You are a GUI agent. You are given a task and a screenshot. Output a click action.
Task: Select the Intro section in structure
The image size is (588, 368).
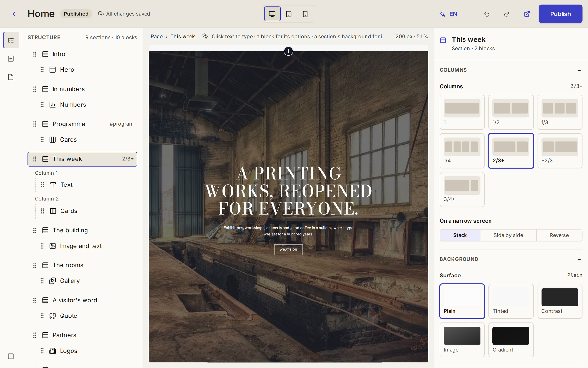82,54
